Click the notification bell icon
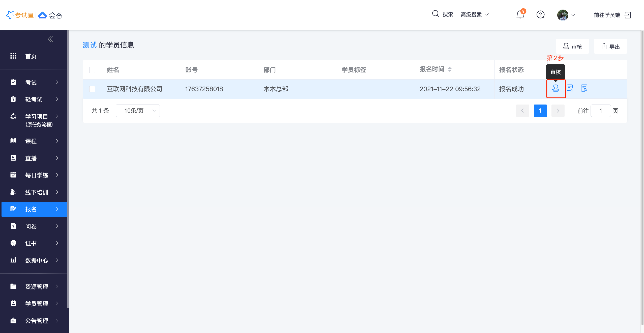Image resolution: width=644 pixels, height=333 pixels. (520, 15)
